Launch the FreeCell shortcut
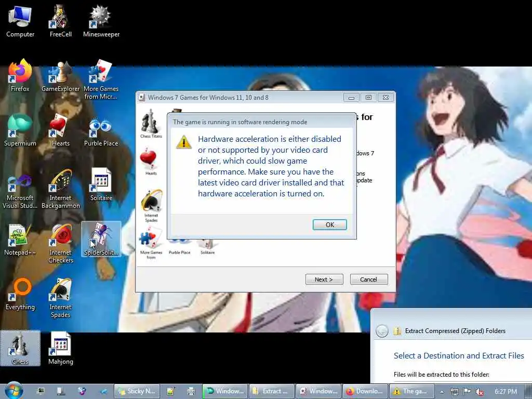 coord(60,21)
